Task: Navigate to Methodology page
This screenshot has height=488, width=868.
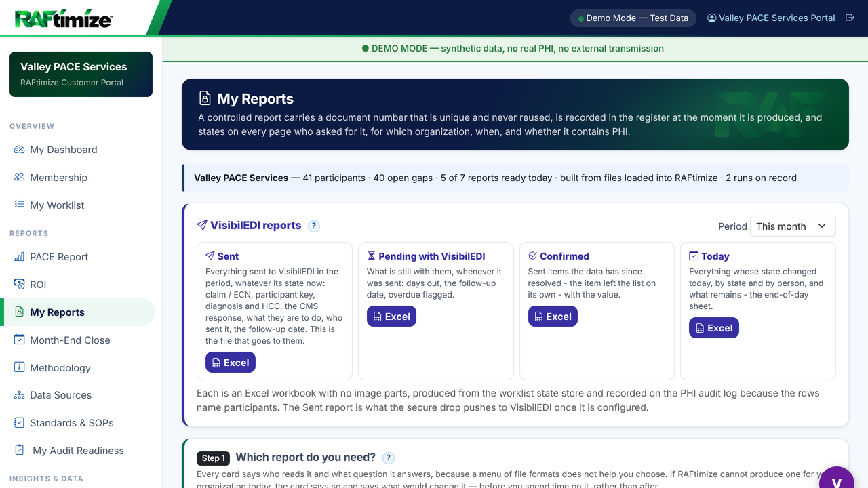Action: pyautogui.click(x=77, y=368)
